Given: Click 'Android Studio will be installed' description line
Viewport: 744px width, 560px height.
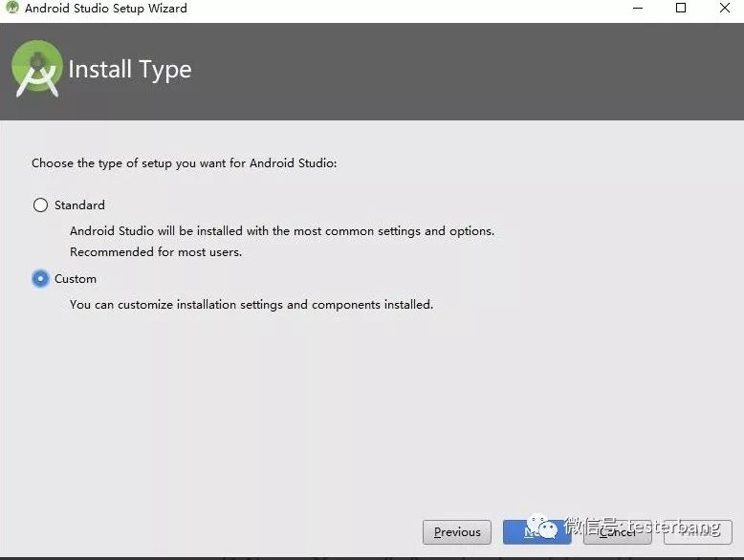Looking at the screenshot, I should (x=282, y=231).
